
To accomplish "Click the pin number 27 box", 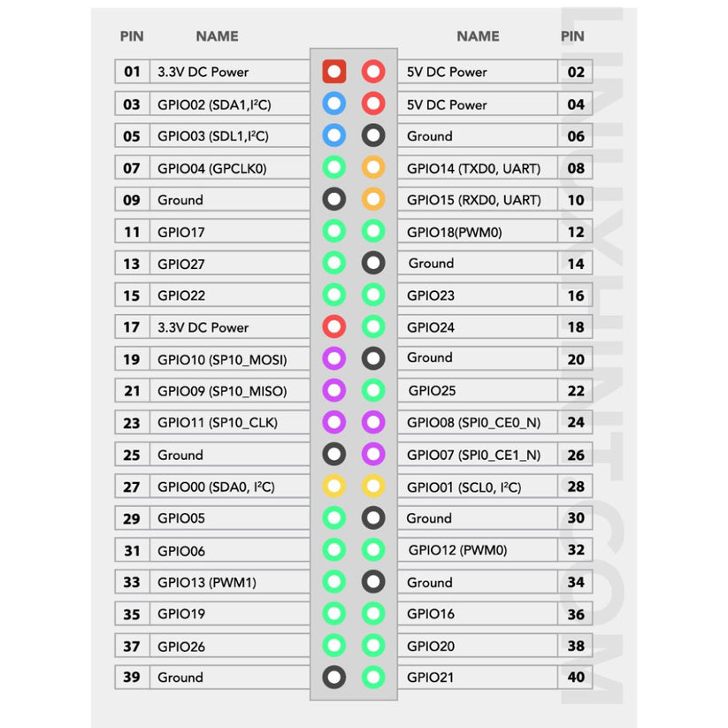I will (132, 487).
